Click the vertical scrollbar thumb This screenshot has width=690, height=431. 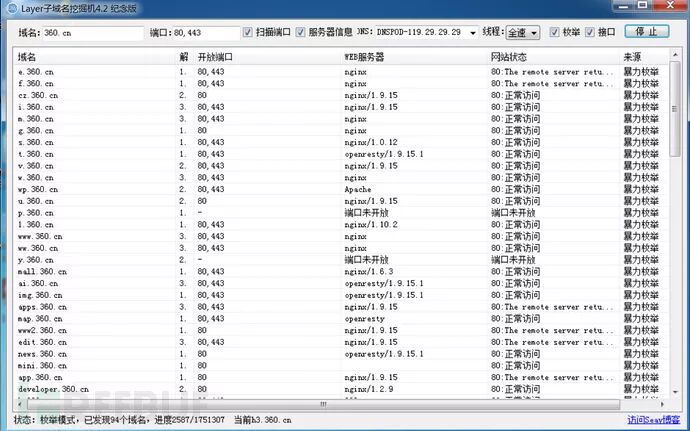(675, 108)
